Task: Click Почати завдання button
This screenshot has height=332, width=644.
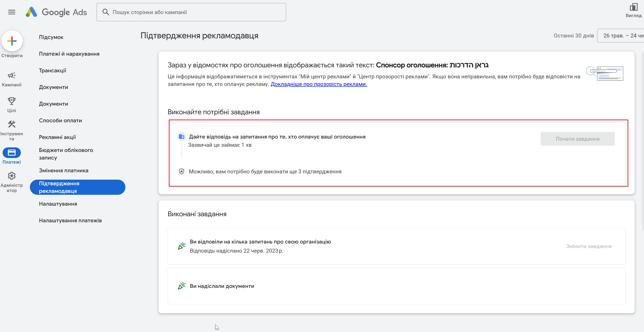Action: pyautogui.click(x=577, y=139)
